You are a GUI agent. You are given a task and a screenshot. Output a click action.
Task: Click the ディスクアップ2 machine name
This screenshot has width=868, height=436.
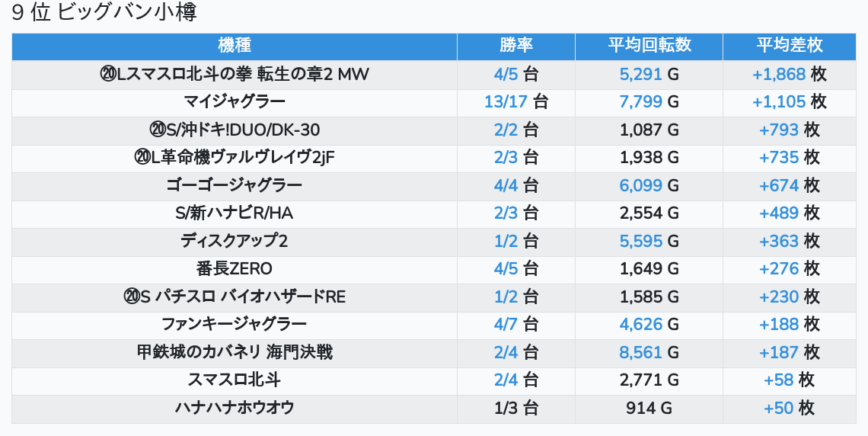234,241
